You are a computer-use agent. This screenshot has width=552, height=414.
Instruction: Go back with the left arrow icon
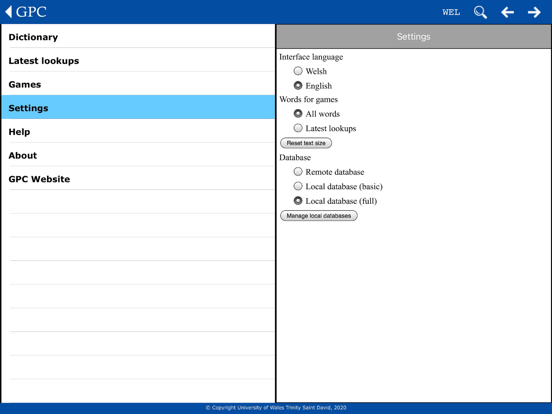pos(507,12)
